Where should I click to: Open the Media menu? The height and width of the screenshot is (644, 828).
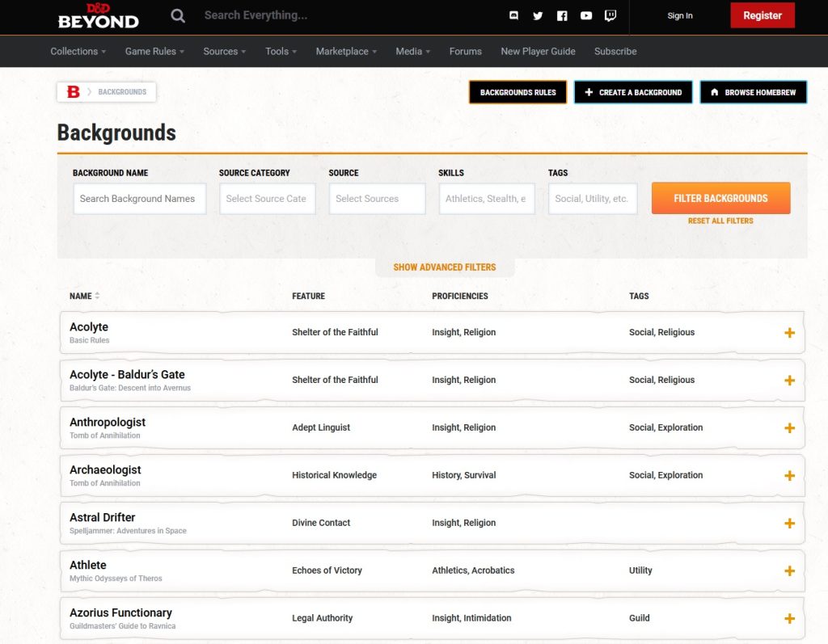(x=413, y=51)
